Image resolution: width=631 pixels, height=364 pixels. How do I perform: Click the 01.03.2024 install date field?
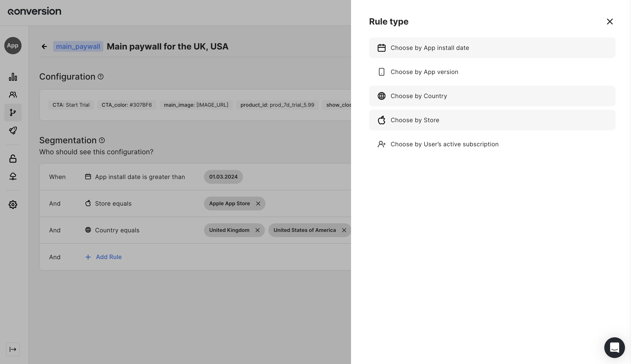[223, 177]
